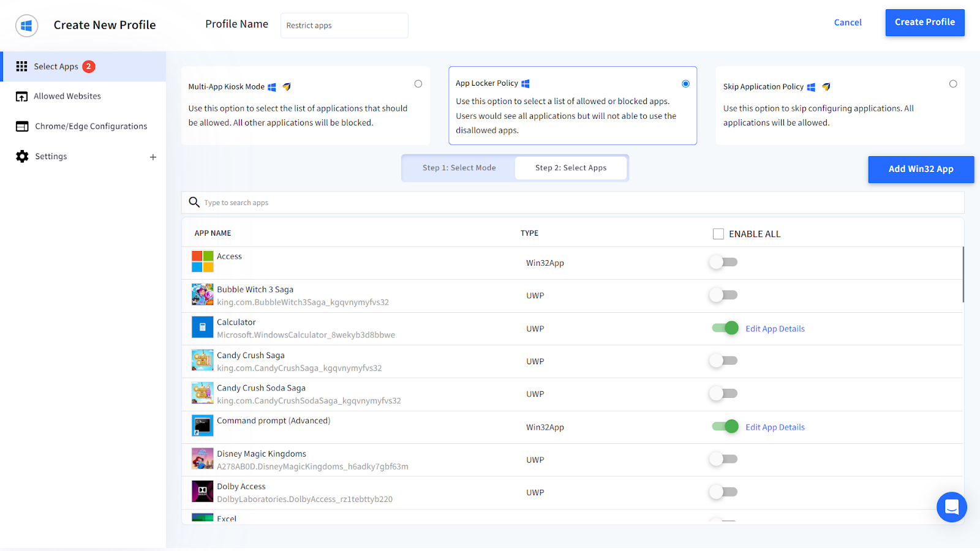
Task: Switch to Step 2: Select Apps tab
Action: pos(570,167)
